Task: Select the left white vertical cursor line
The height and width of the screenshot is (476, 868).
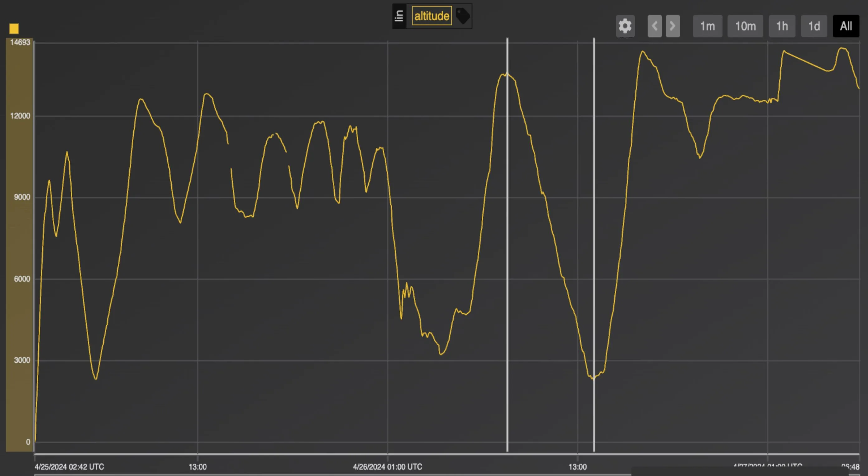Action: pos(507,245)
